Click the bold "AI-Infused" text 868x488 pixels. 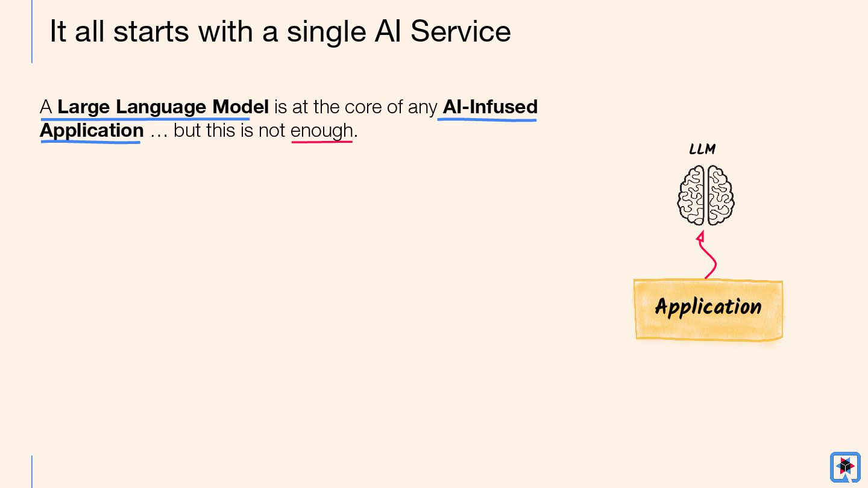tap(490, 107)
